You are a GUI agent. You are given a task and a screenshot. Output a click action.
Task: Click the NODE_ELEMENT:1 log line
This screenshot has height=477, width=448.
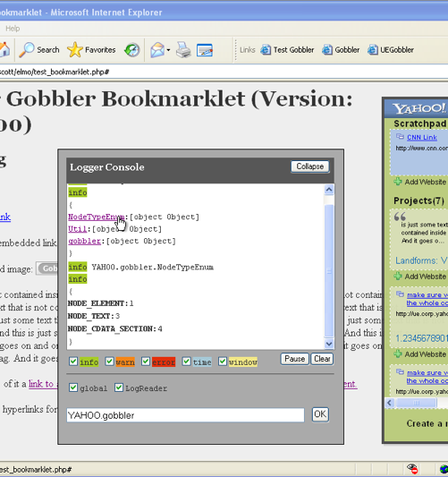click(x=101, y=303)
